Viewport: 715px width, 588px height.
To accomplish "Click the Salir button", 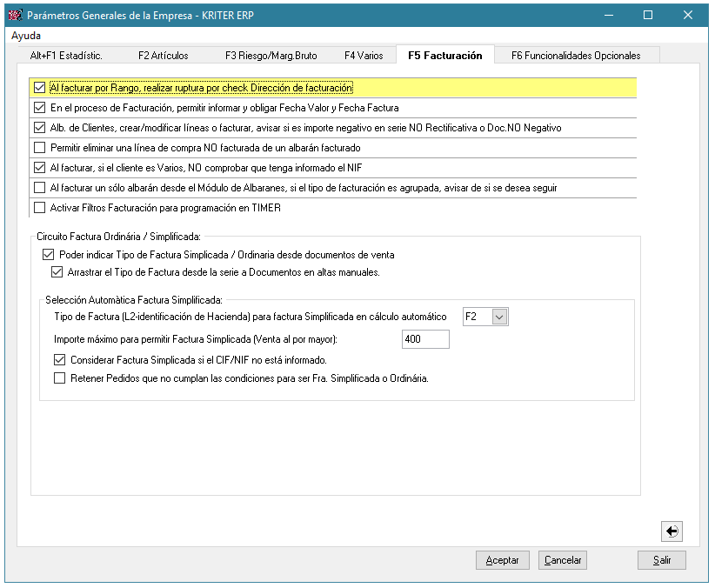I will [x=661, y=560].
